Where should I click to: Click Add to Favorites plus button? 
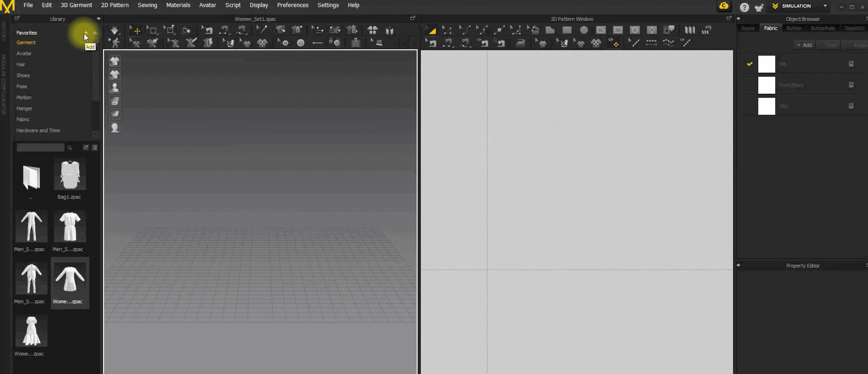click(x=86, y=33)
